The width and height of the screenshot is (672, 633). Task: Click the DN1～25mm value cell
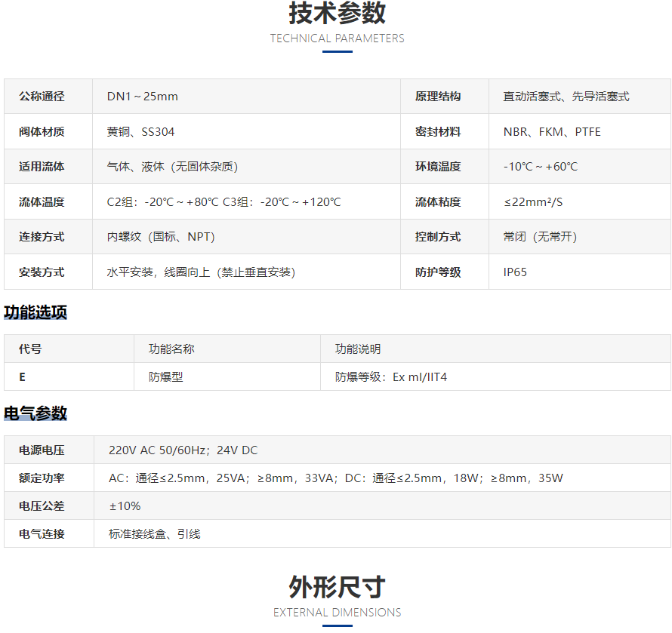pyautogui.click(x=143, y=97)
